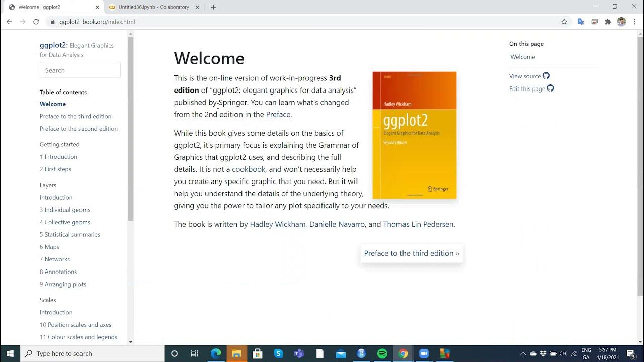The width and height of the screenshot is (644, 362).
Task: Open File Explorer from the taskbar
Action: coord(236,353)
